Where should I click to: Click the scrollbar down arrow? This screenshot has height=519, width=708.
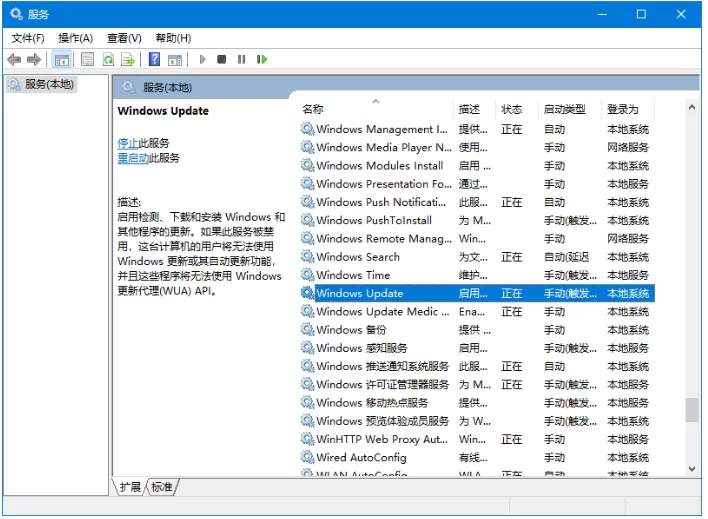click(692, 469)
